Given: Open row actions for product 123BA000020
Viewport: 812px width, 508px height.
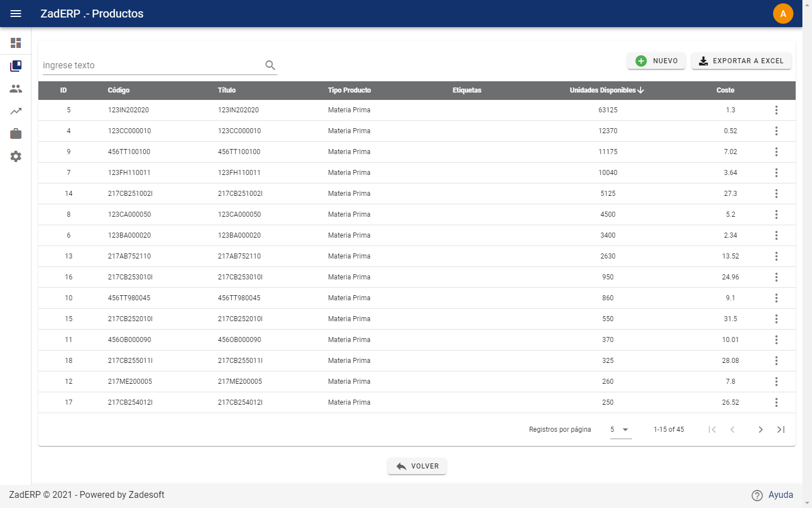Looking at the screenshot, I should coord(776,235).
